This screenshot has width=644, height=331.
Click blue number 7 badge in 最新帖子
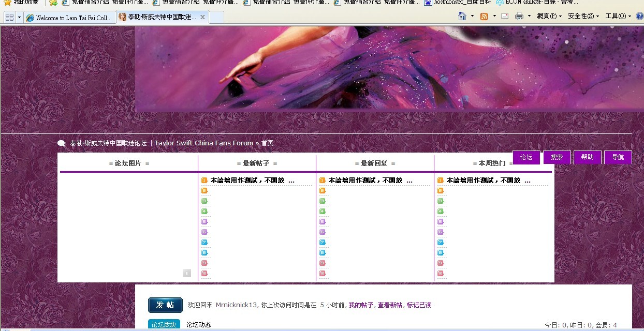204,243
